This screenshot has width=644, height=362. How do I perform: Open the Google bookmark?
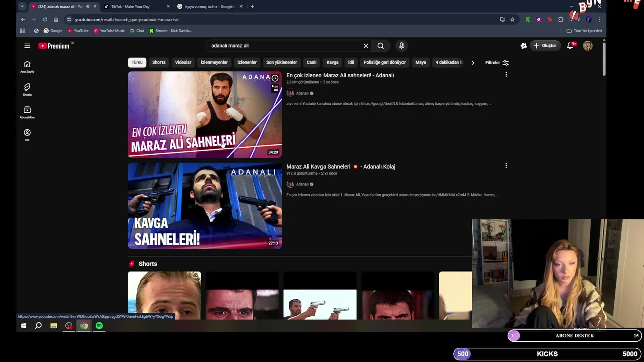coord(53,31)
